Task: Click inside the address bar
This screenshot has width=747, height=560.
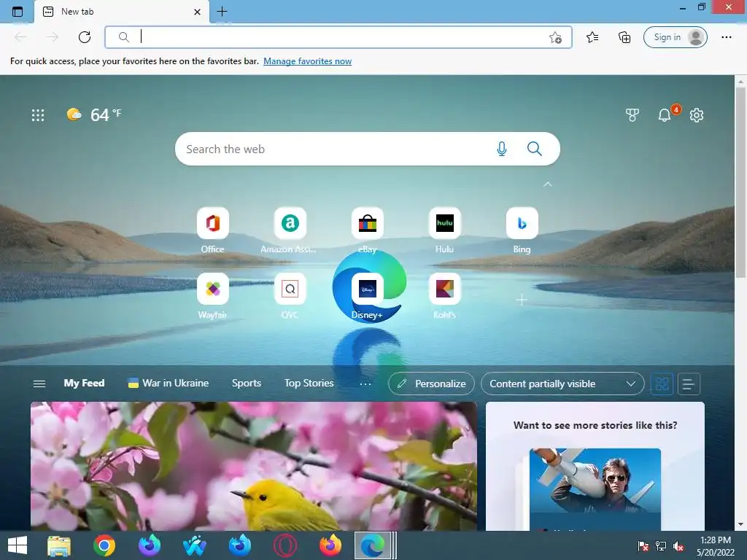Action: (x=338, y=37)
